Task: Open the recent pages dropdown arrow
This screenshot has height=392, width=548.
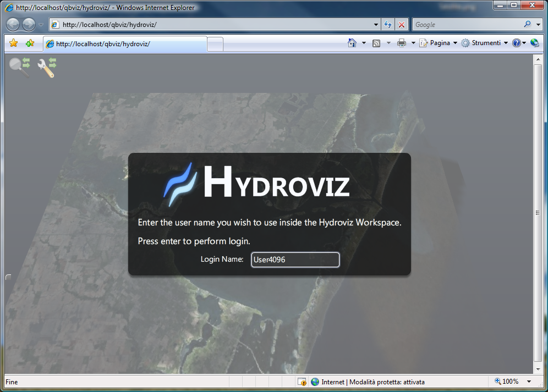Action: pyautogui.click(x=41, y=25)
